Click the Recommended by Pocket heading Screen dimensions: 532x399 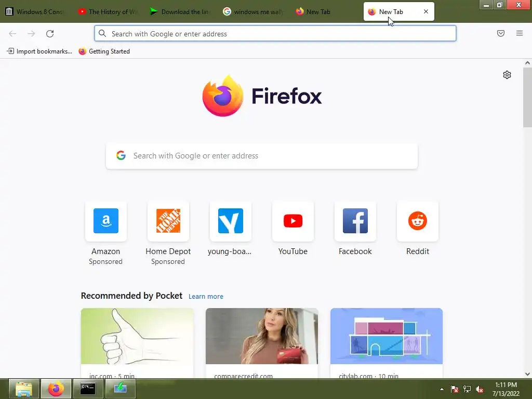pyautogui.click(x=131, y=296)
